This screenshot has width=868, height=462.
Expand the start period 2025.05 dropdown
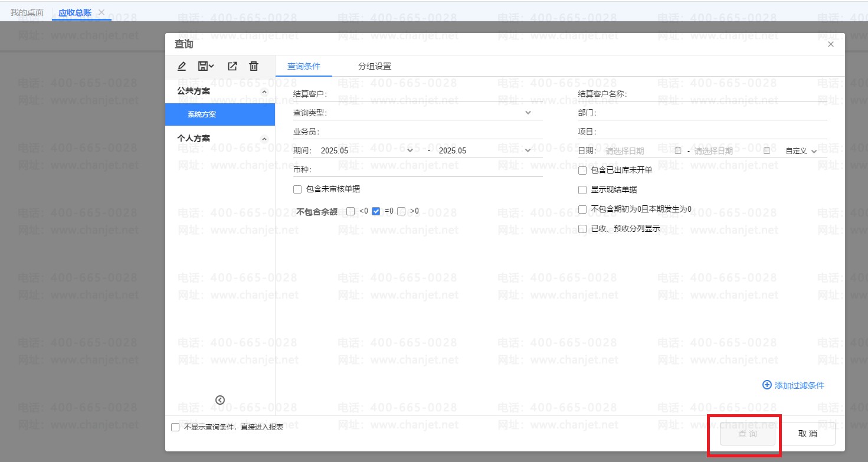[x=410, y=150]
